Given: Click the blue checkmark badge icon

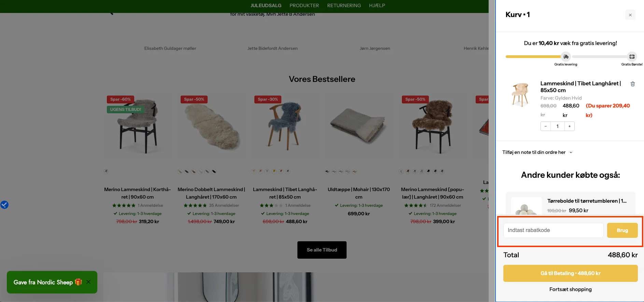Looking at the screenshot, I should point(4,205).
